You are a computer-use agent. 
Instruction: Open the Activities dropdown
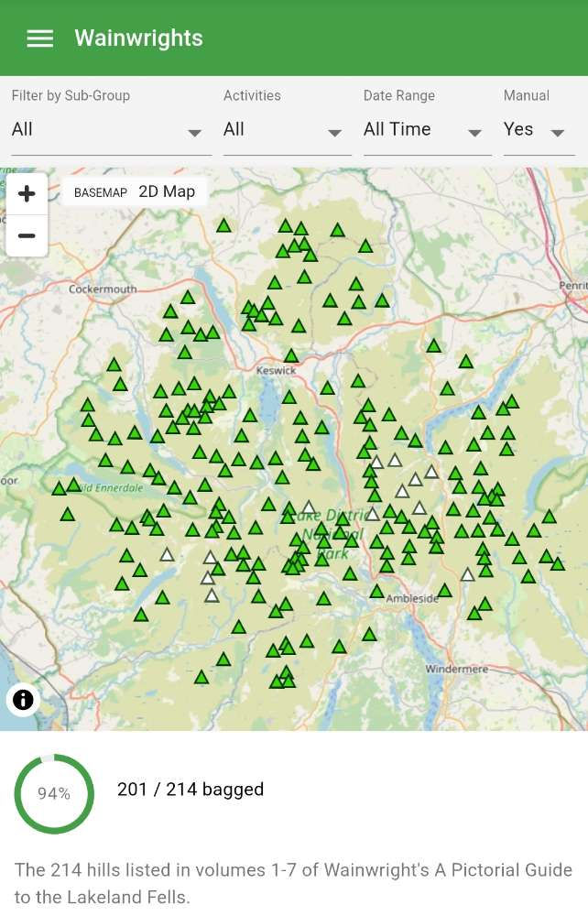(287, 130)
